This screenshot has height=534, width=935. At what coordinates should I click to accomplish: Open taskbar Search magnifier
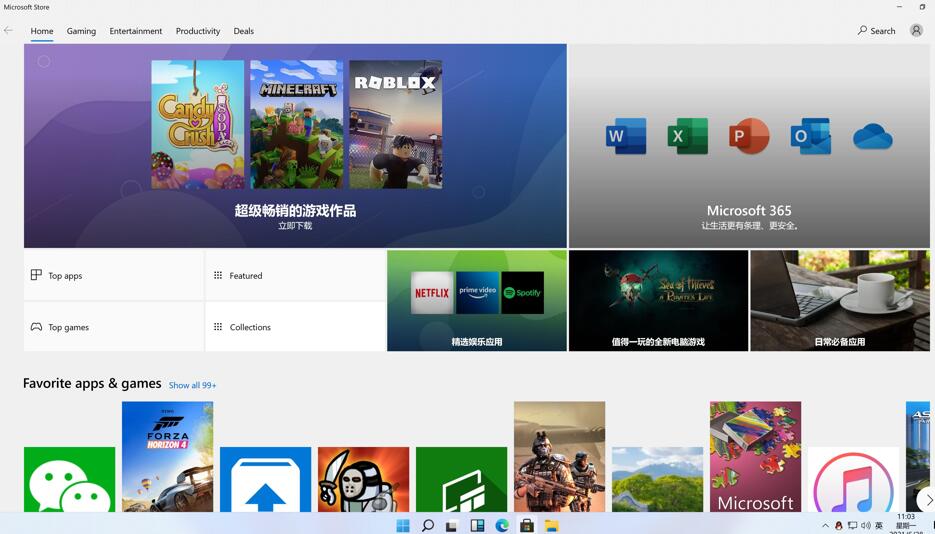click(x=428, y=526)
